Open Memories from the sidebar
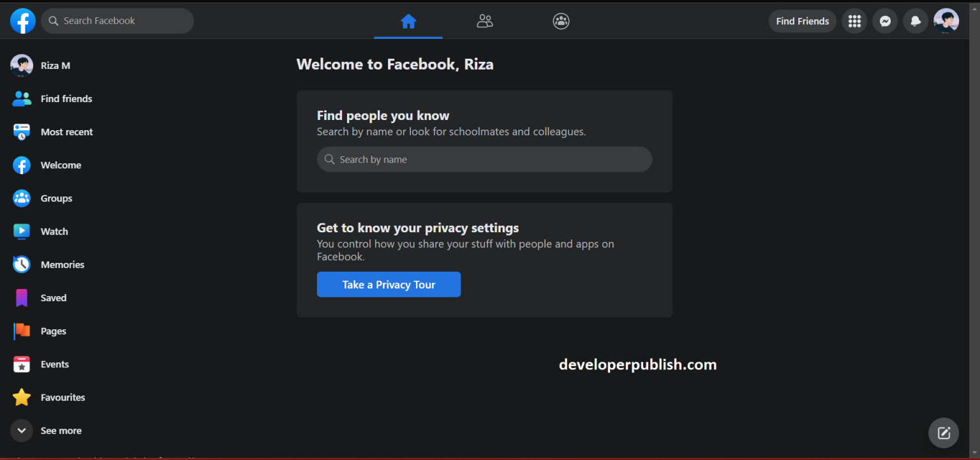Image resolution: width=980 pixels, height=460 pixels. pos(62,264)
